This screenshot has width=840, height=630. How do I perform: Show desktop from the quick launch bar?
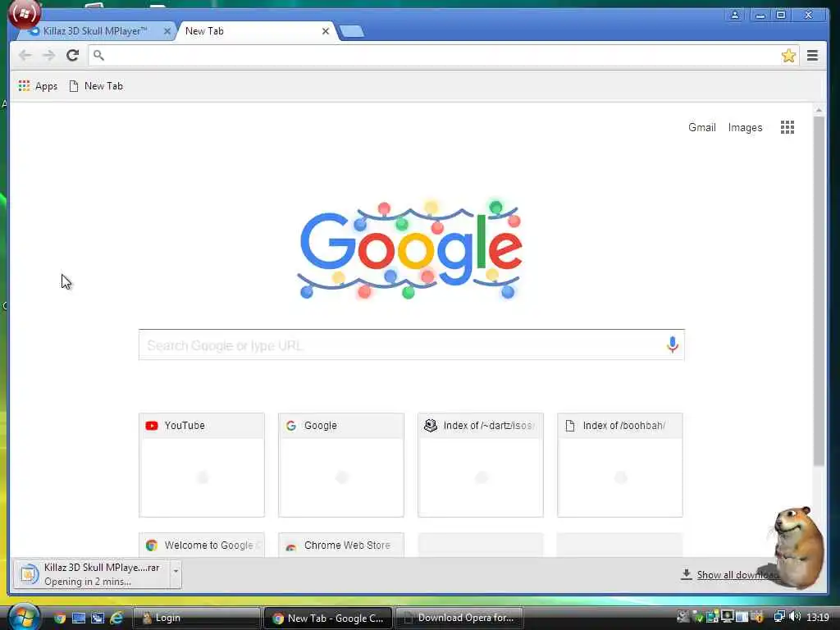[78, 618]
